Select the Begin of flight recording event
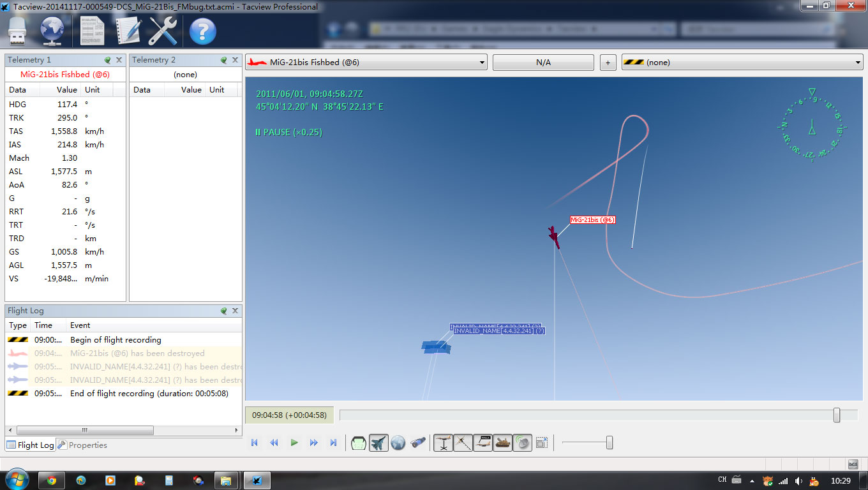Image resolution: width=868 pixels, height=490 pixels. click(124, 340)
